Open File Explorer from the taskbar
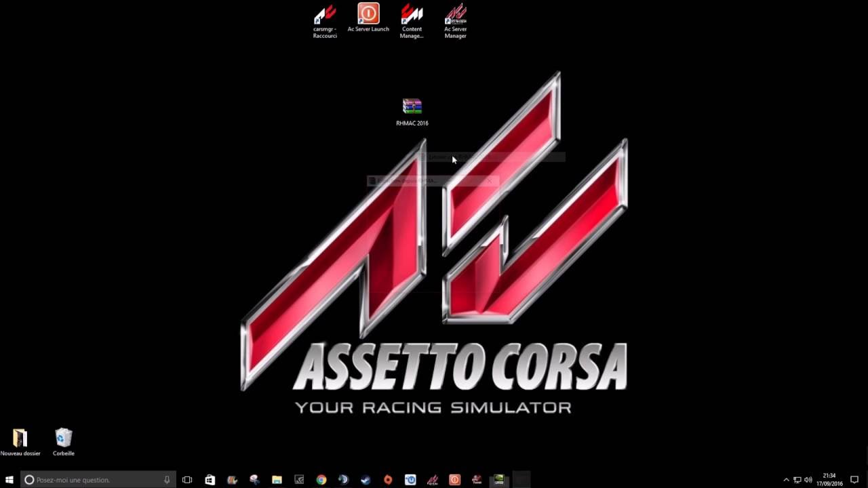The image size is (868, 488). [x=277, y=480]
